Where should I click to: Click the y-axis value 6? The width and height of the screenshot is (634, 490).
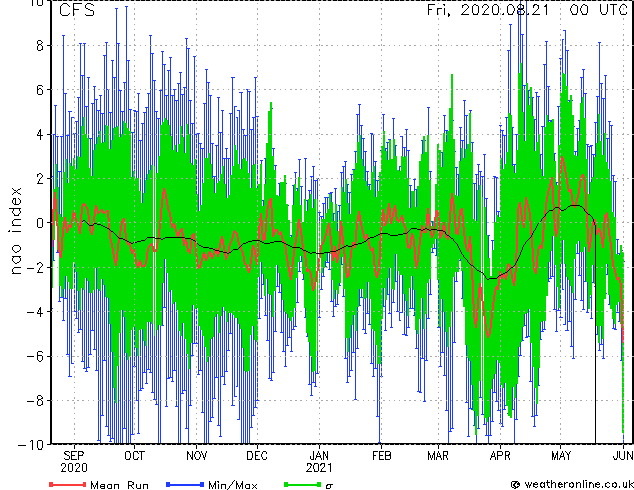point(40,90)
